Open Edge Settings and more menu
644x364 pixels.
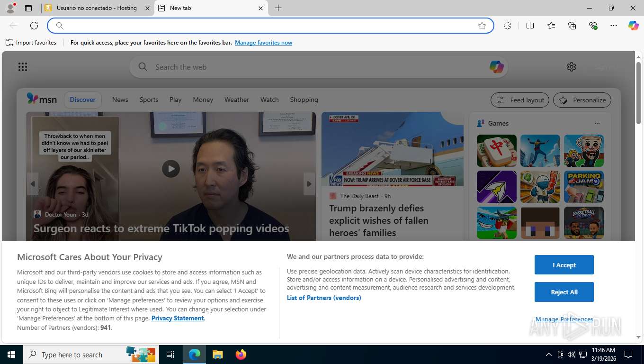point(614,26)
